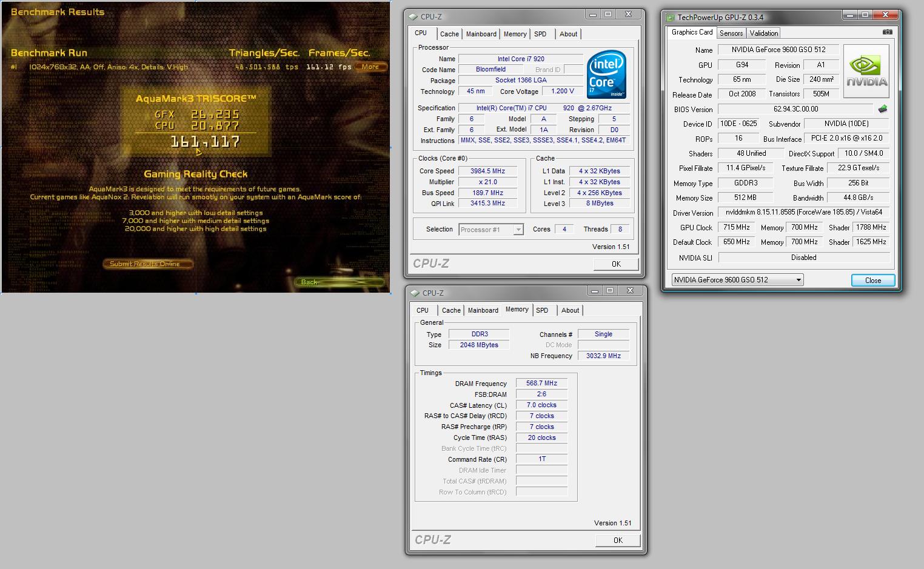
Task: Select CPU tab in top CPU-Z window
Action: (421, 33)
